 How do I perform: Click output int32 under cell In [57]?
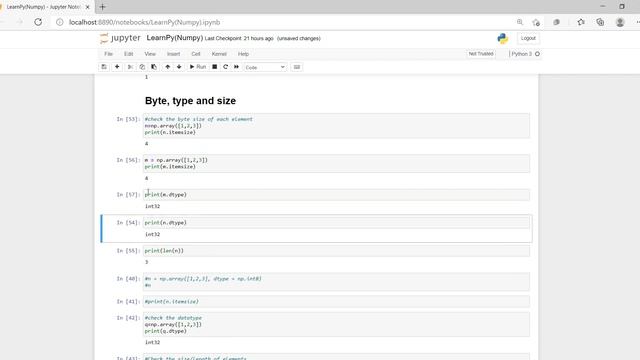point(153,207)
